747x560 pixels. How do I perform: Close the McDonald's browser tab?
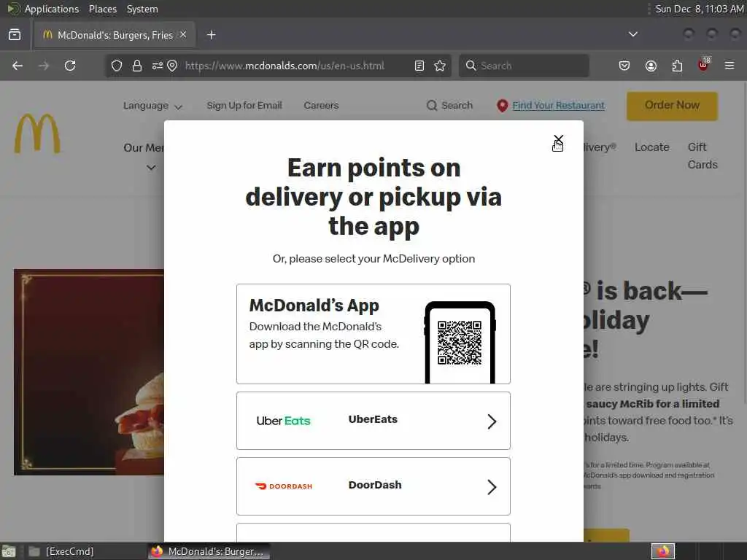tap(183, 34)
